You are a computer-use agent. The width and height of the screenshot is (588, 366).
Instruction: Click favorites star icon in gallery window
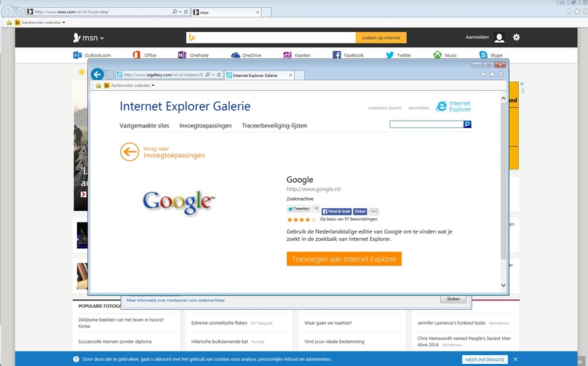pyautogui.click(x=492, y=74)
